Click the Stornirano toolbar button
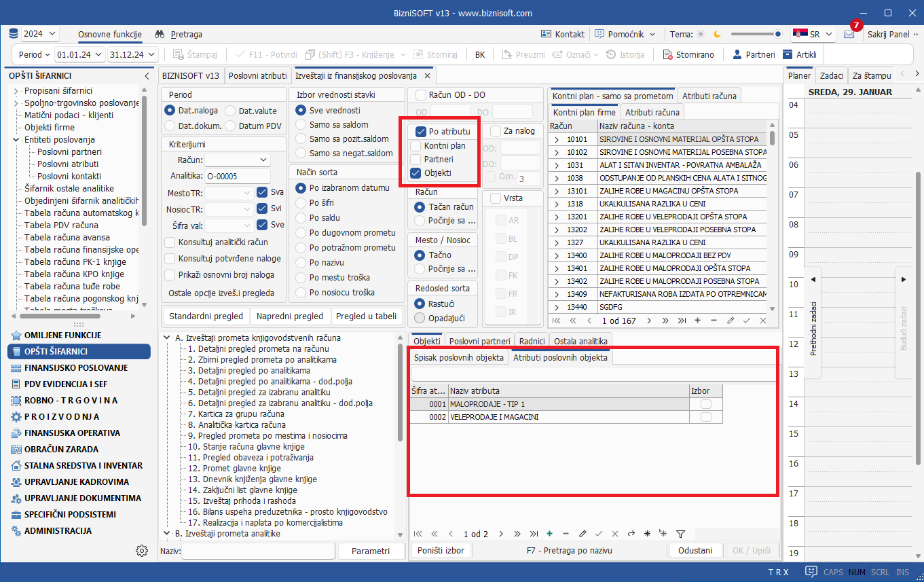The height and width of the screenshot is (582, 924). click(667, 54)
